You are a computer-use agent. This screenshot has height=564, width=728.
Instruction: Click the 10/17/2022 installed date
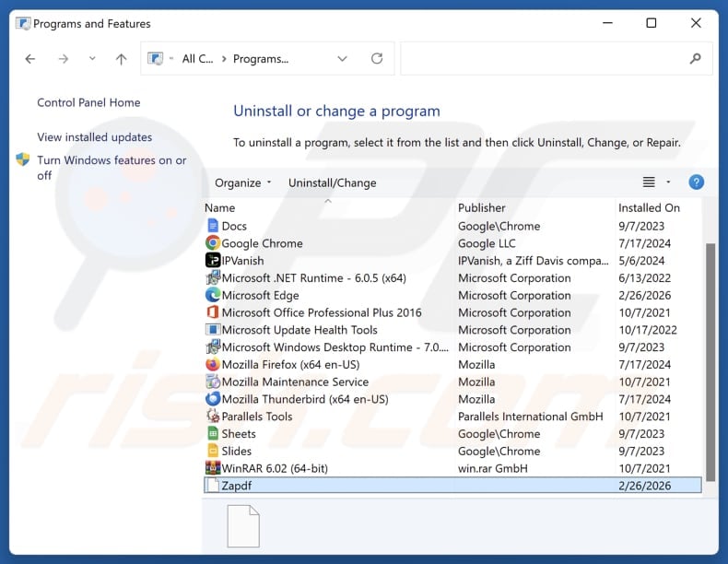point(647,330)
